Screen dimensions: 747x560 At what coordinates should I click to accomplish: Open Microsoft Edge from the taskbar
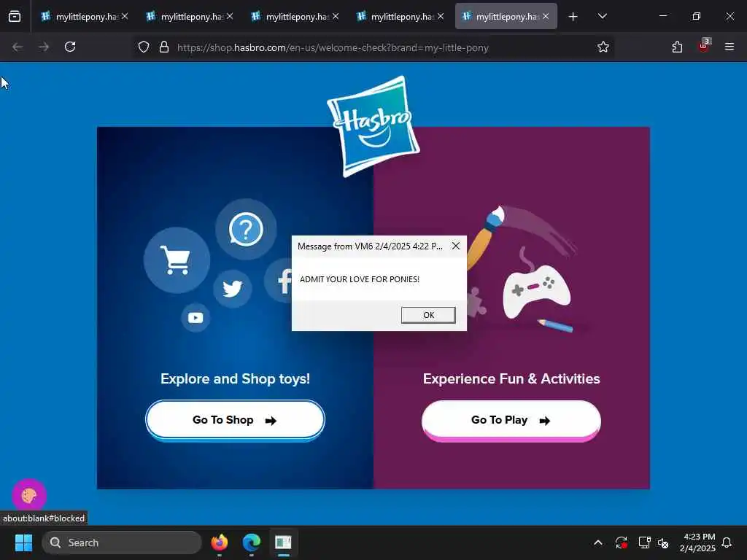pos(252,542)
